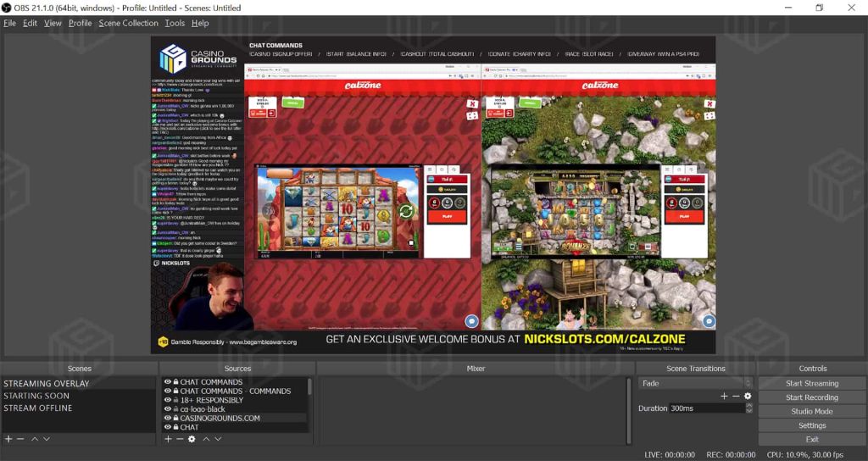
Task: Enable Studio Mode
Action: [x=812, y=411]
